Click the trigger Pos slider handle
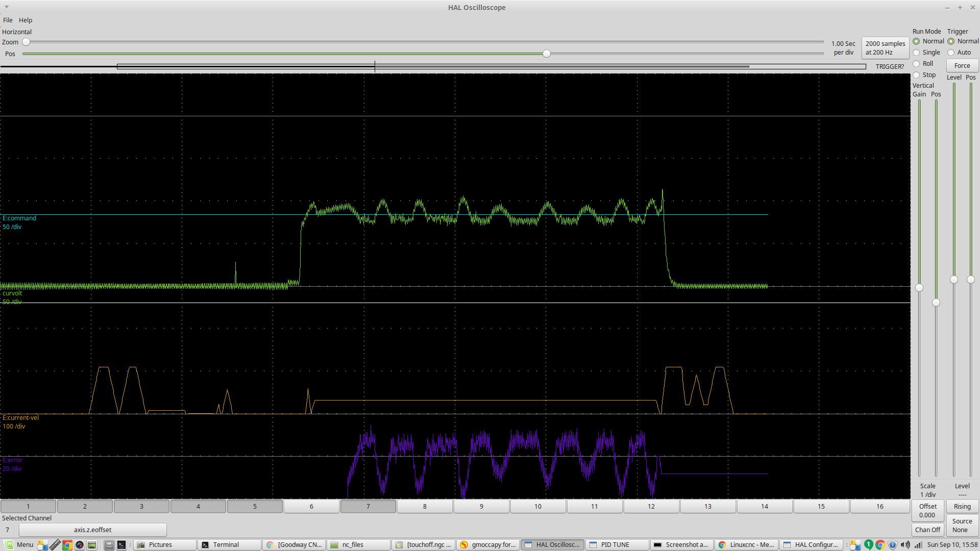 [x=971, y=280]
